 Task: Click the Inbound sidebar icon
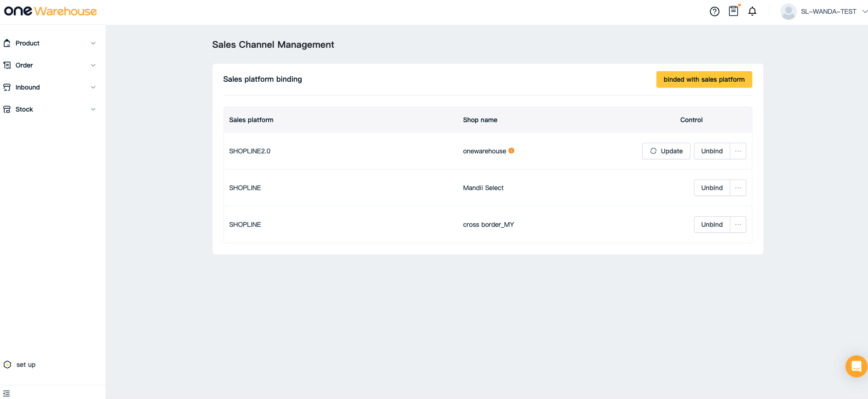coord(7,87)
